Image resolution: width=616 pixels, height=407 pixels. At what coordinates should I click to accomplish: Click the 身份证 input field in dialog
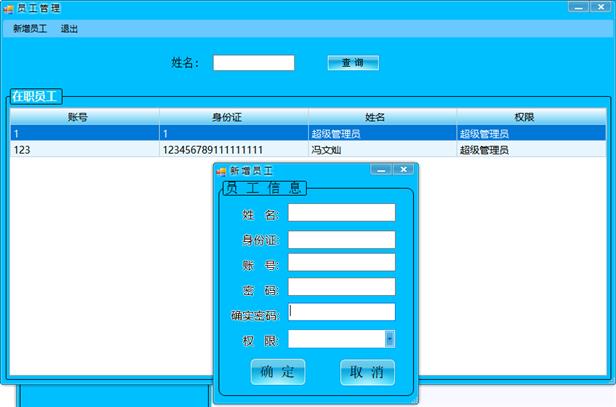coord(341,239)
